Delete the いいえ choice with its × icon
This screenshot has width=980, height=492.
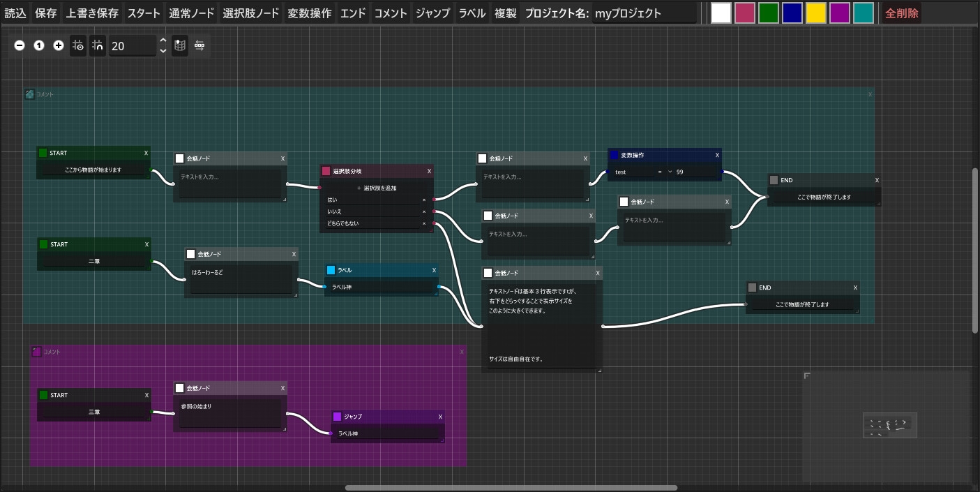(x=424, y=211)
